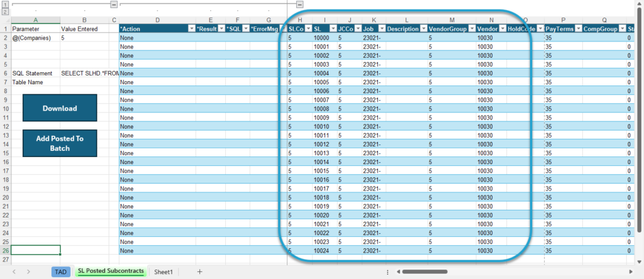Select the SL Posted Subcontracts sheet tab
The width and height of the screenshot is (644, 279).
[111, 271]
